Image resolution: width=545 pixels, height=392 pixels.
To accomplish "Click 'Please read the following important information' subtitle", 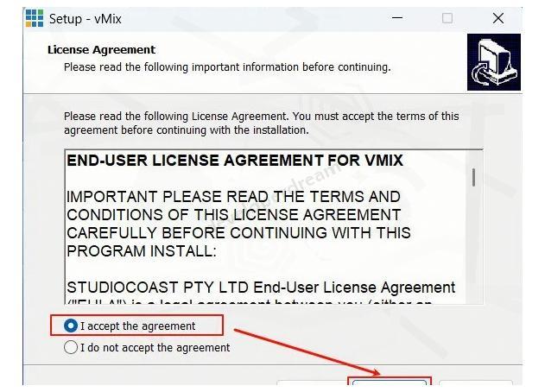I will pyautogui.click(x=227, y=67).
